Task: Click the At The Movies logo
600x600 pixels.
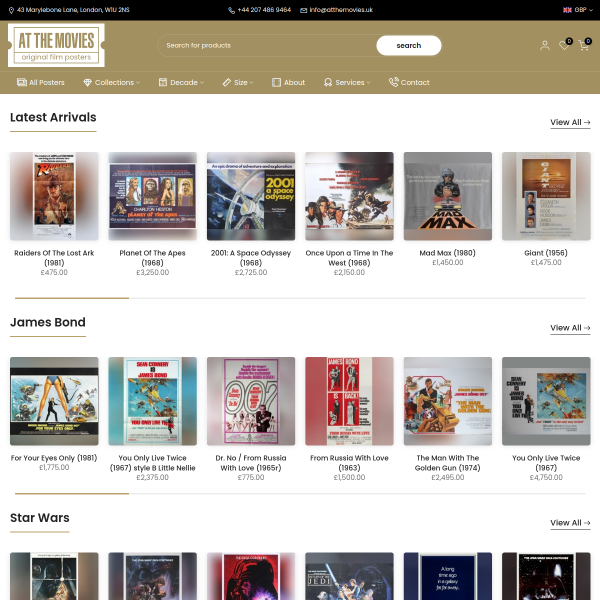Action: 56,45
